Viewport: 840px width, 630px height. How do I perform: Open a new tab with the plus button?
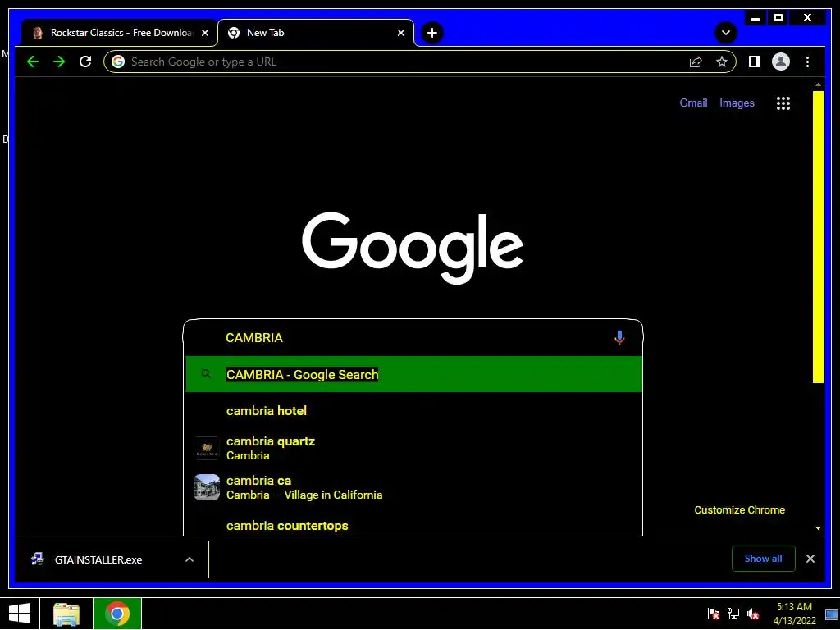coord(432,33)
